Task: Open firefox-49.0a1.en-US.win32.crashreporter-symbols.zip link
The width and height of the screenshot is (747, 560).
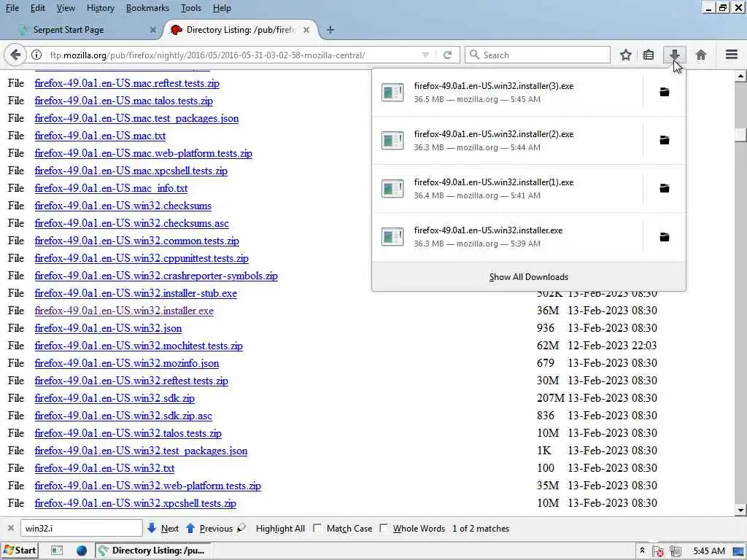Action: (156, 276)
